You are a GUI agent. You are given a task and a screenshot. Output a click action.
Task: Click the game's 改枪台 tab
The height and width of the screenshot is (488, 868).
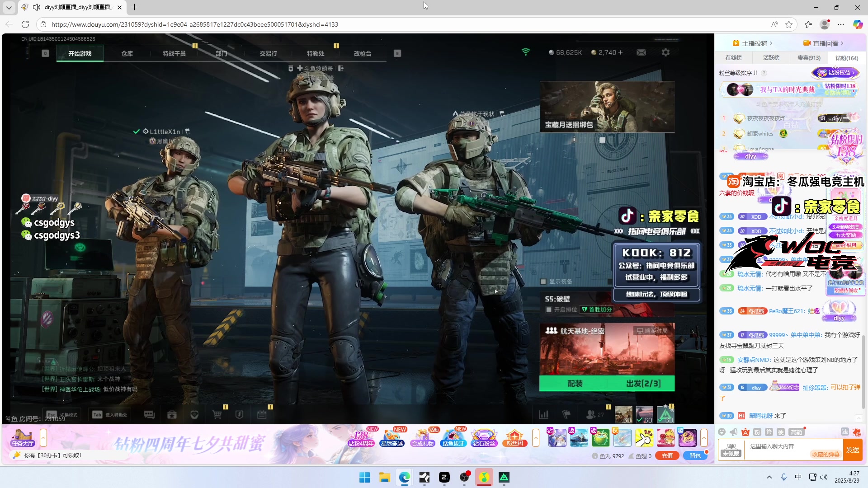click(x=363, y=53)
